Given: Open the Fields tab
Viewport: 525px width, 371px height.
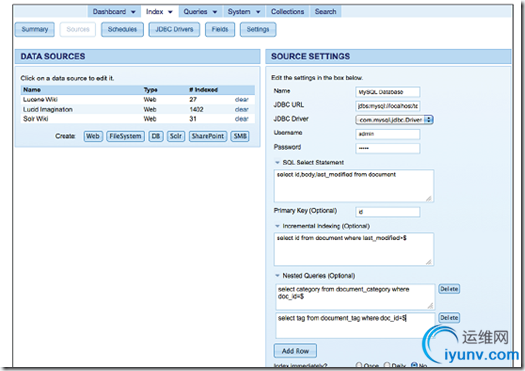Looking at the screenshot, I should pyautogui.click(x=220, y=29).
